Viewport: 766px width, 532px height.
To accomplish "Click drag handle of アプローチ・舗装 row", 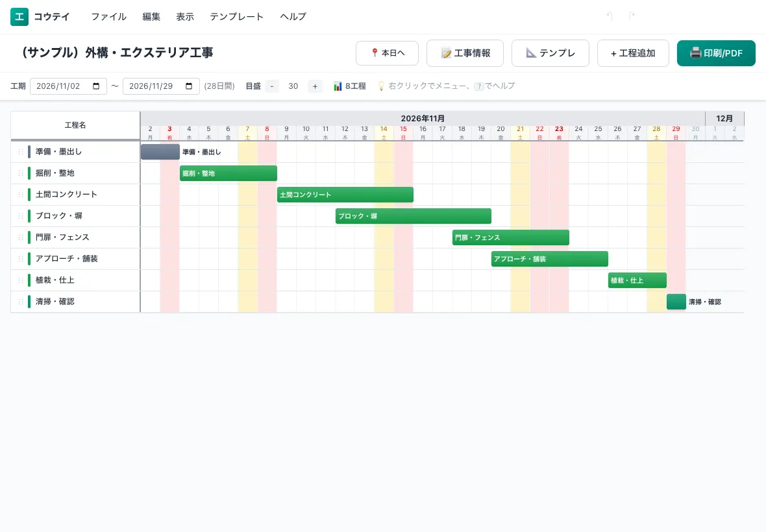I will click(21, 259).
